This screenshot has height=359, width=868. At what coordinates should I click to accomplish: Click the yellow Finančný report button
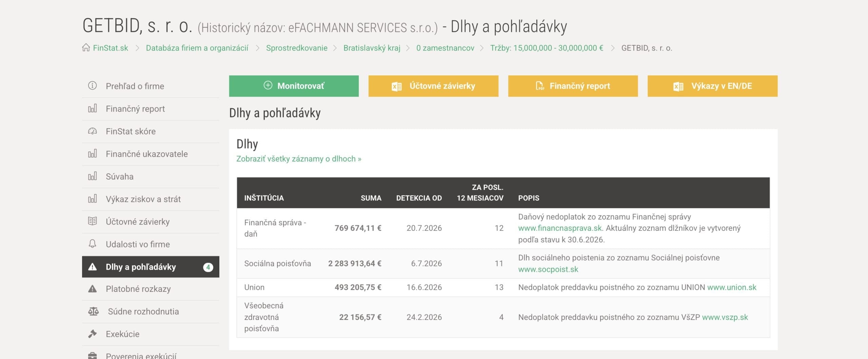pyautogui.click(x=573, y=86)
